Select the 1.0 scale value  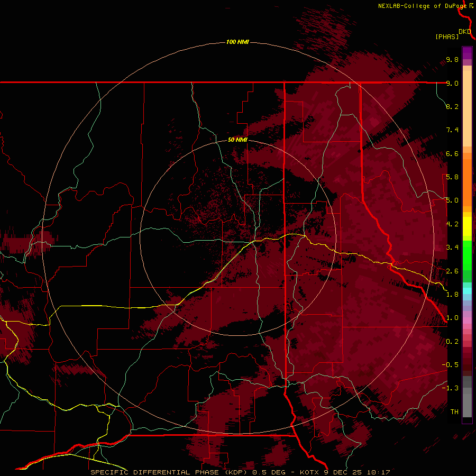452,318
